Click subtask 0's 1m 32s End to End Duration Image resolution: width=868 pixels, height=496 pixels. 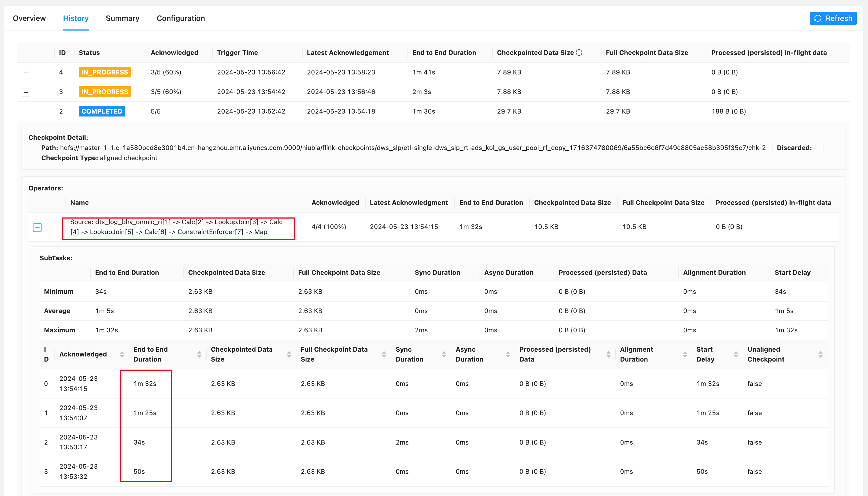point(145,384)
